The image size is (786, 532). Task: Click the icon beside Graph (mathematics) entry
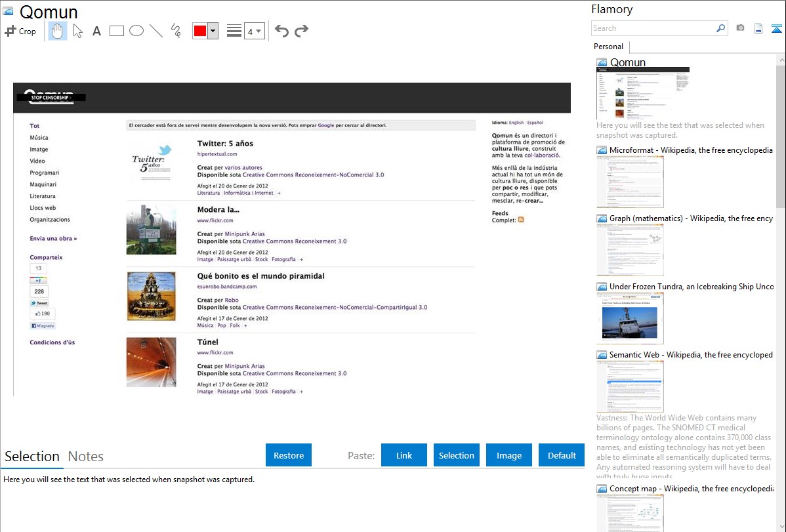pos(602,218)
